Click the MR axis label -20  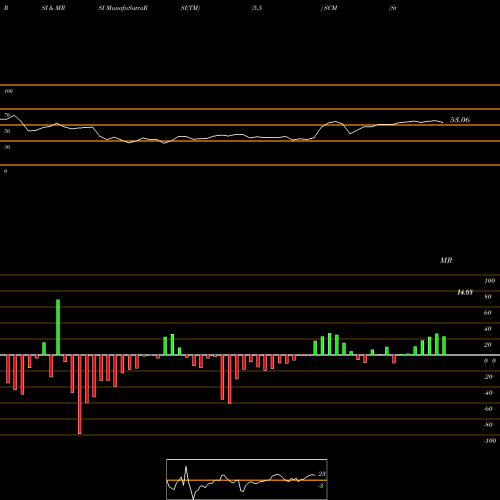click(488, 377)
